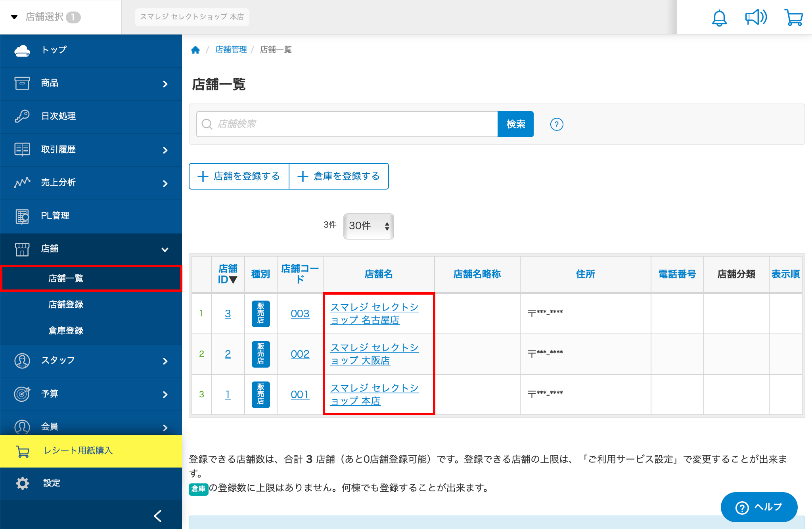Open the 30件 page size dropdown
Image resolution: width=812 pixels, height=529 pixels.
(x=368, y=226)
